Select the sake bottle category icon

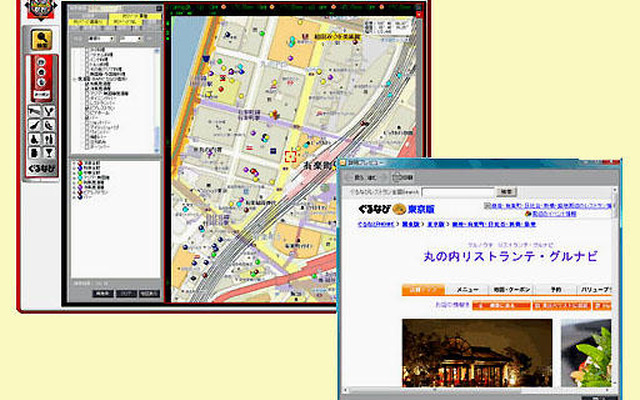[35, 139]
